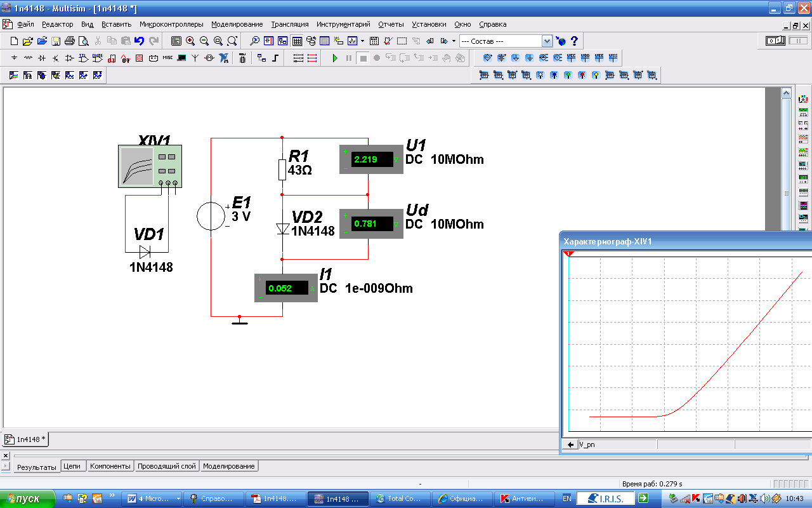Image resolution: width=812 pixels, height=508 pixels.
Task: Place a ground symbol from power toolbar
Action: 529,57
